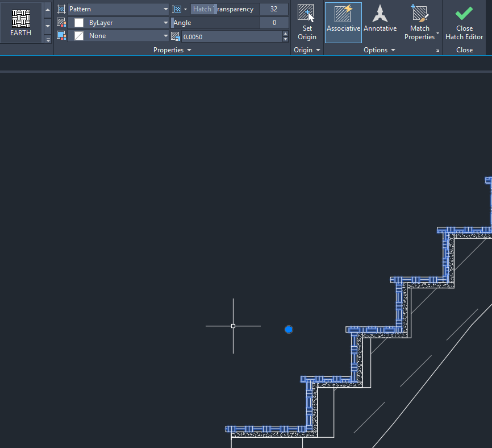The image size is (492, 448).
Task: Click the blue hatch grip point
Action: click(289, 329)
